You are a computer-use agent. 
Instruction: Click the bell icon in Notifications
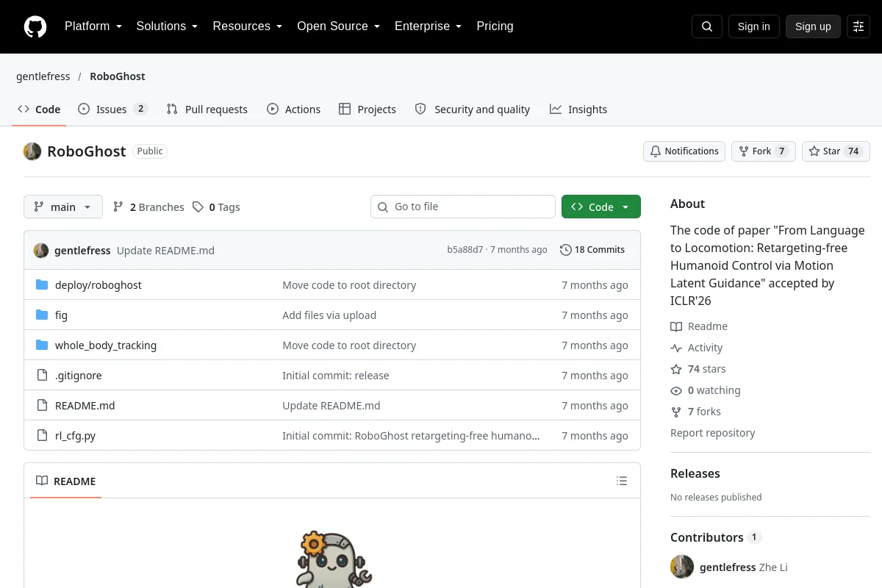(x=656, y=151)
